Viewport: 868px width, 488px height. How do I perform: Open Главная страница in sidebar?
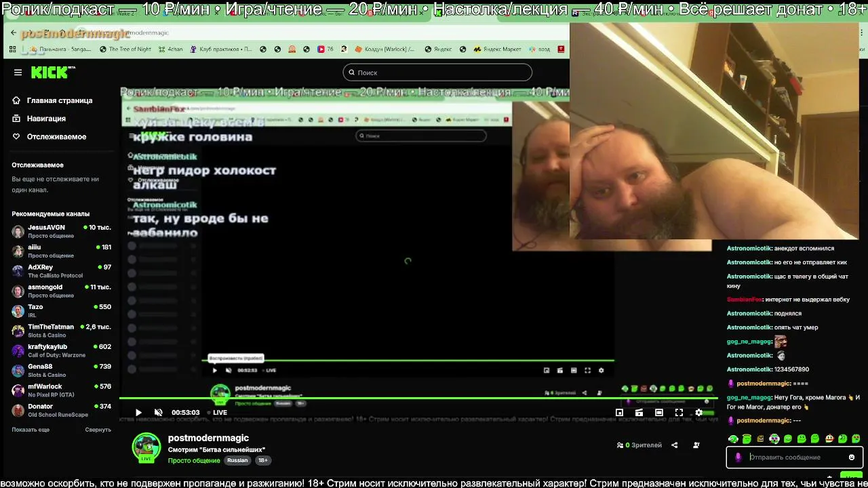tap(53, 100)
